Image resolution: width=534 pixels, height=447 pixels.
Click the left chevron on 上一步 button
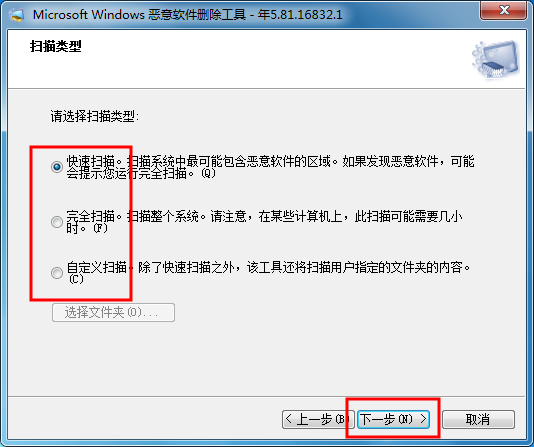288,419
